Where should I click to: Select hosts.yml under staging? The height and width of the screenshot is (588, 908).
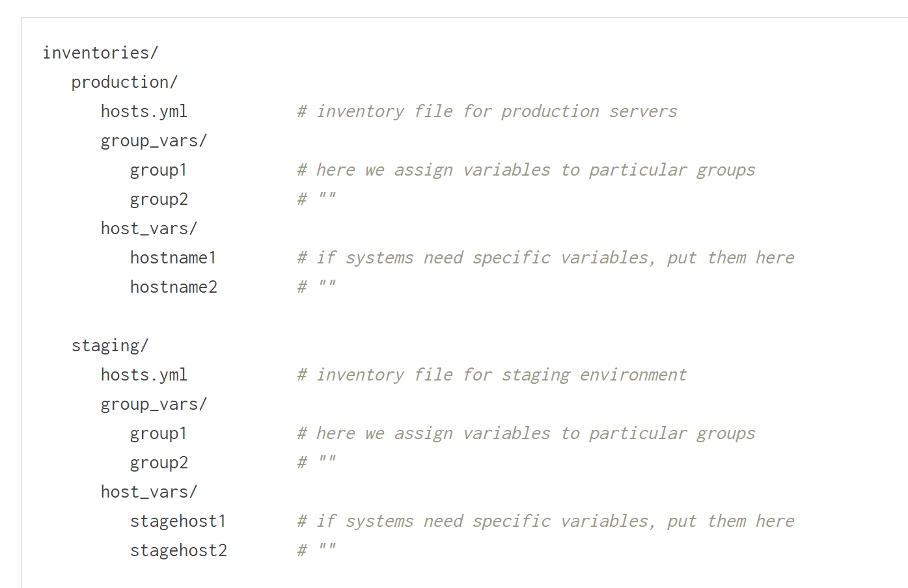tap(144, 374)
